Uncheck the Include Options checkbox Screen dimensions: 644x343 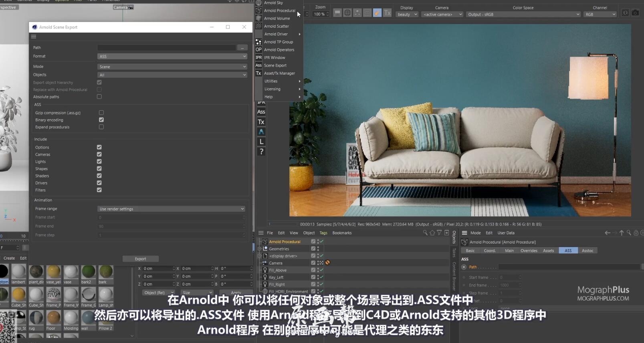99,147
